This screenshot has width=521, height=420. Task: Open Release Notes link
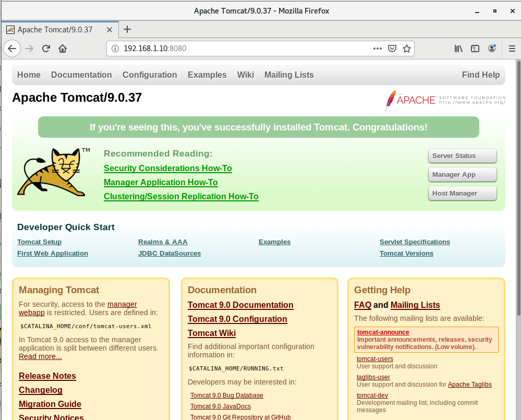click(x=47, y=376)
